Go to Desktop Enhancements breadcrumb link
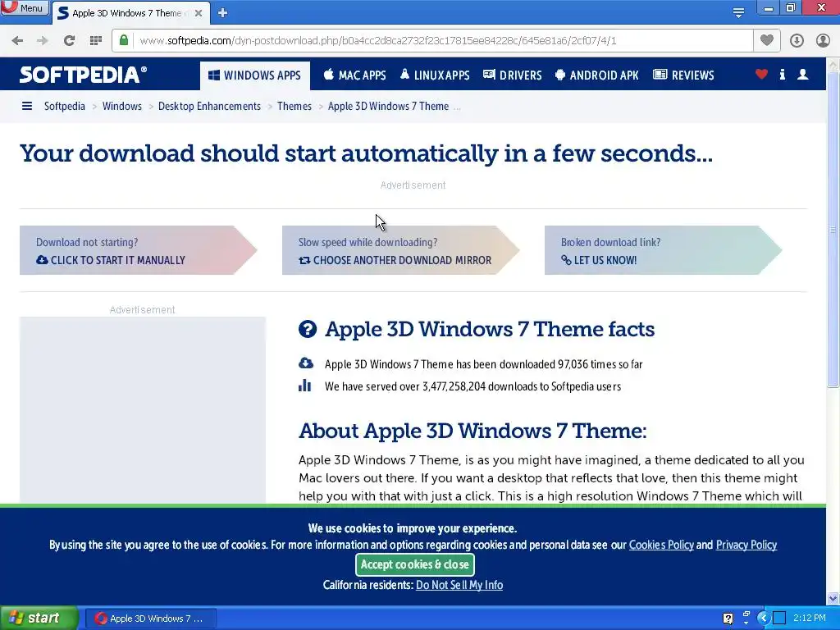The width and height of the screenshot is (840, 630). [x=209, y=106]
